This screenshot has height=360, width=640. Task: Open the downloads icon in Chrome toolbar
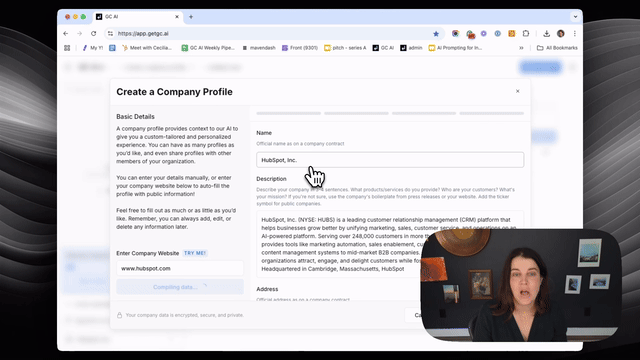point(547,33)
